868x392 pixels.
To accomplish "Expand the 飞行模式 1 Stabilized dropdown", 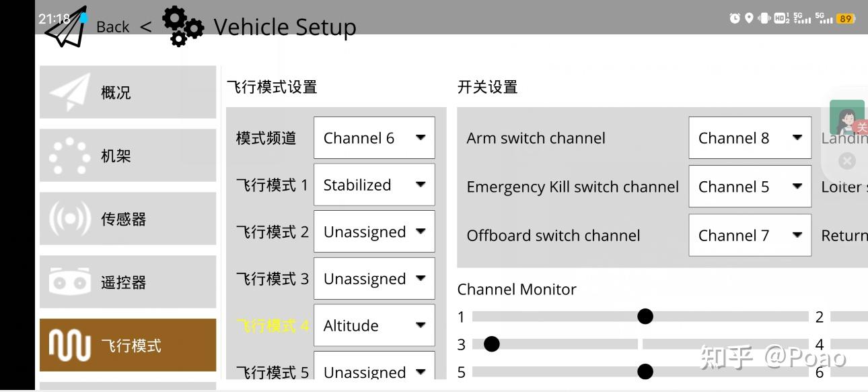I will (374, 185).
